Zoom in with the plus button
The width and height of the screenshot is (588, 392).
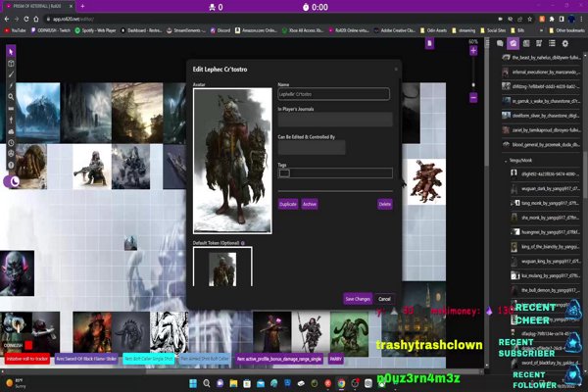tap(473, 51)
